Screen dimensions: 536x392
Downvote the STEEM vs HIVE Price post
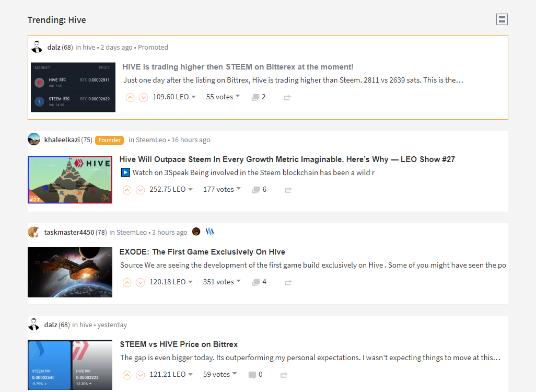tap(141, 375)
